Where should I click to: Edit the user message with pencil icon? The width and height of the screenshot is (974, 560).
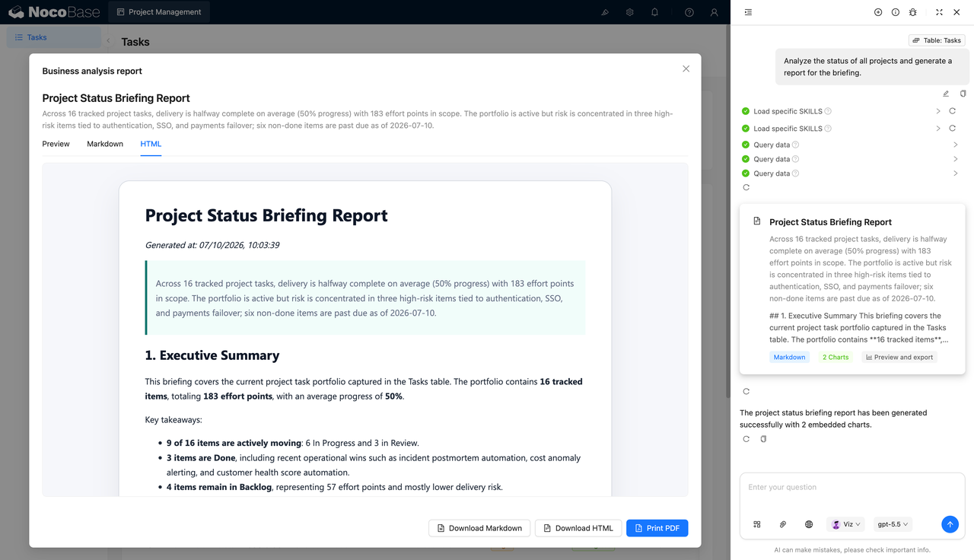click(x=946, y=94)
